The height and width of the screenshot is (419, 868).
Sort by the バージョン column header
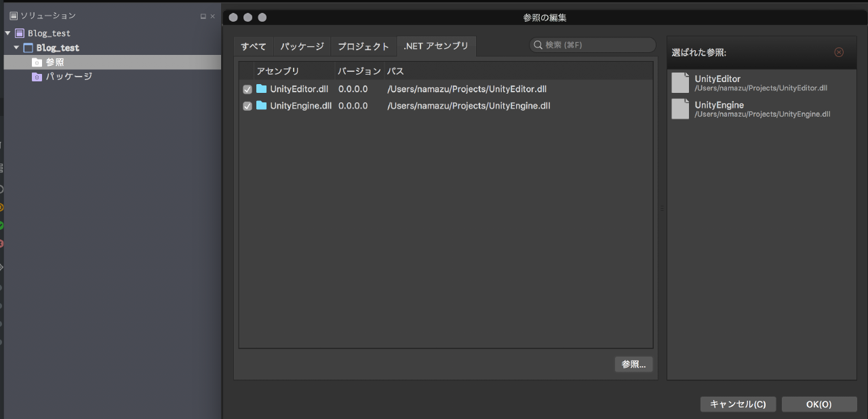pos(359,71)
